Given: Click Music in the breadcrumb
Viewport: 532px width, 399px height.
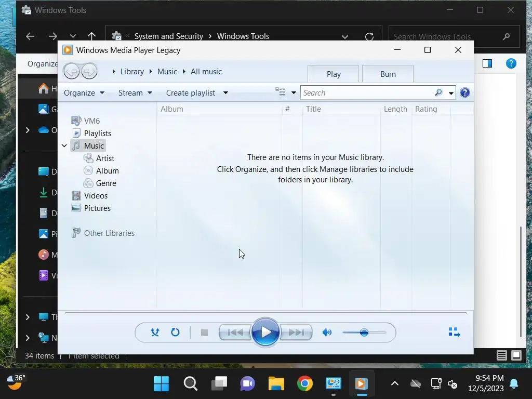Looking at the screenshot, I should point(167,72).
